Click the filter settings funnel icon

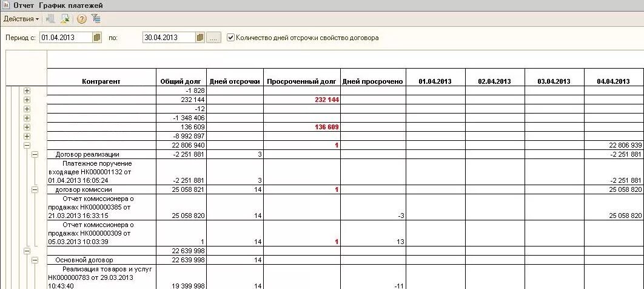pyautogui.click(x=96, y=18)
